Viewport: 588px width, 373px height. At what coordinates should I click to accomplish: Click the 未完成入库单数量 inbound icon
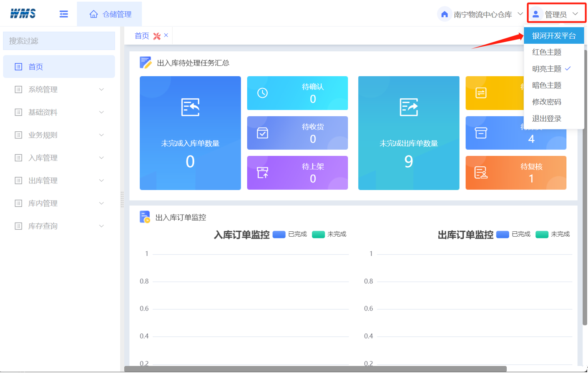point(190,108)
